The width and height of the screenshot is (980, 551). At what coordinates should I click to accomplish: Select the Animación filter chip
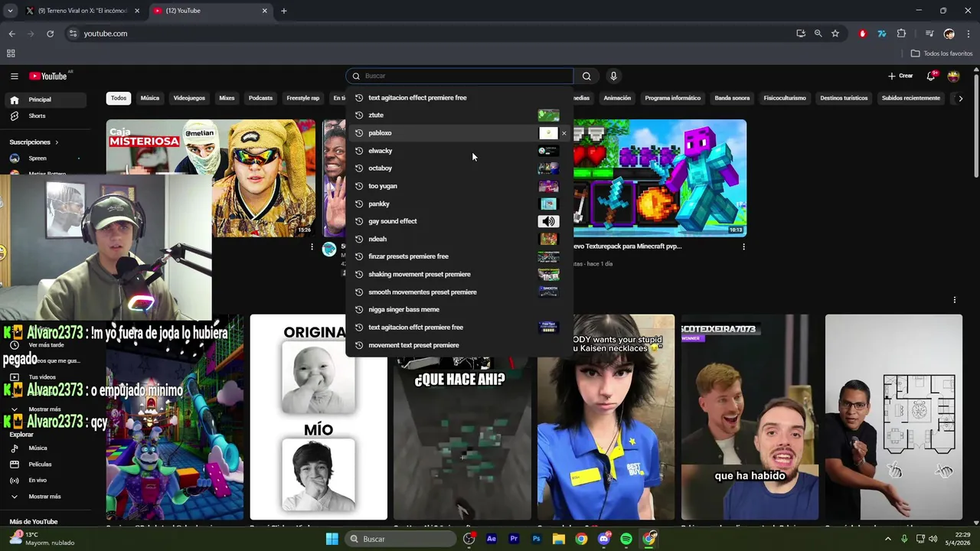point(617,98)
